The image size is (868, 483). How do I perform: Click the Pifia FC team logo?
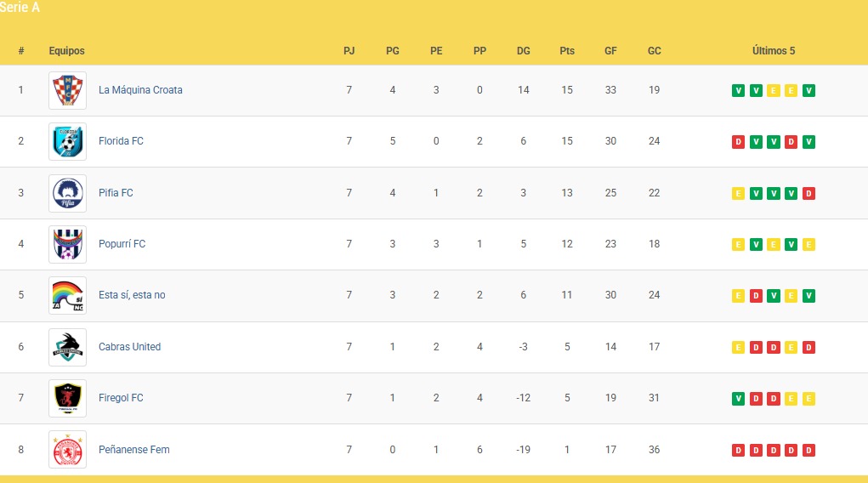(67, 193)
